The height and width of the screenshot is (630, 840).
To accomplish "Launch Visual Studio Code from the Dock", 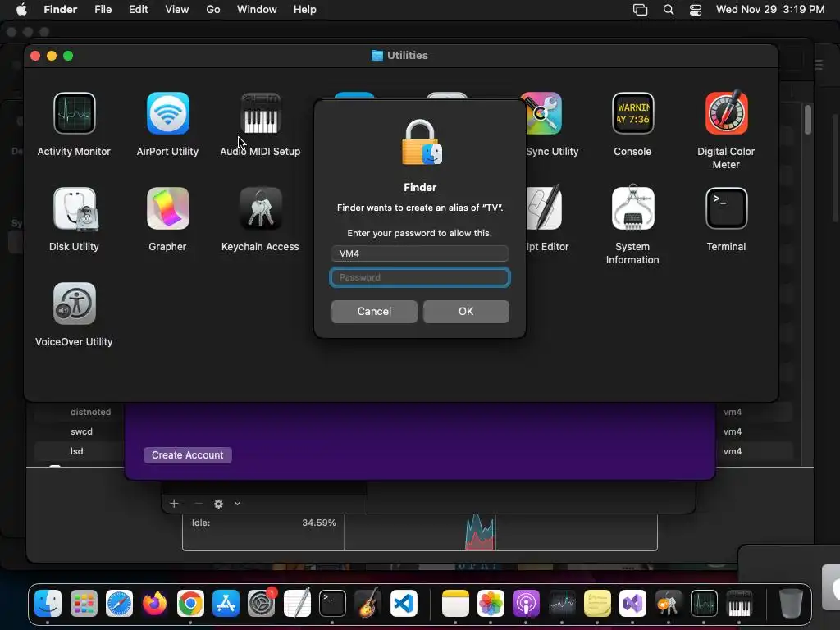I will point(404,605).
